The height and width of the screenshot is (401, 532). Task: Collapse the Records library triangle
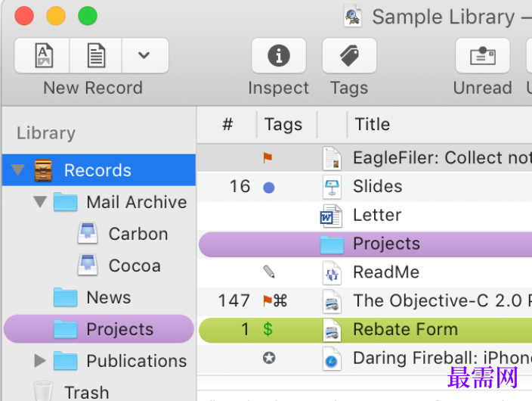17,170
